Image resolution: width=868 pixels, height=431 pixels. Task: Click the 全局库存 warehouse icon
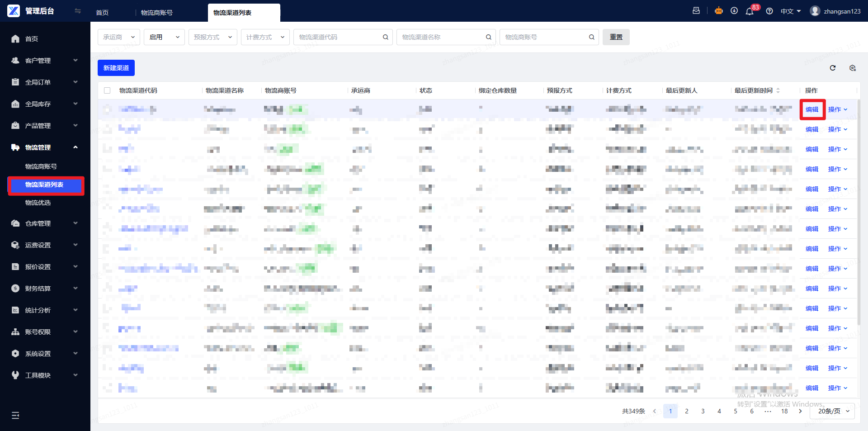[15, 104]
